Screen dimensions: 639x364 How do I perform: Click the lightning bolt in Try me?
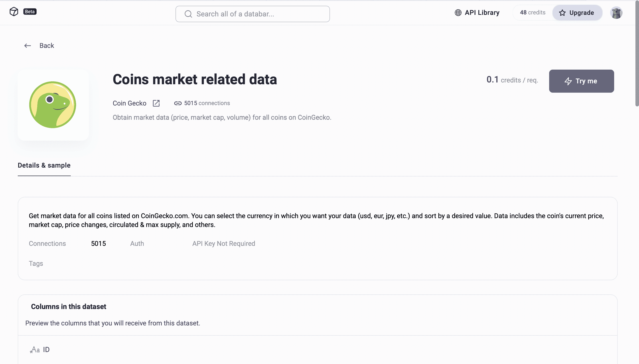pos(568,81)
